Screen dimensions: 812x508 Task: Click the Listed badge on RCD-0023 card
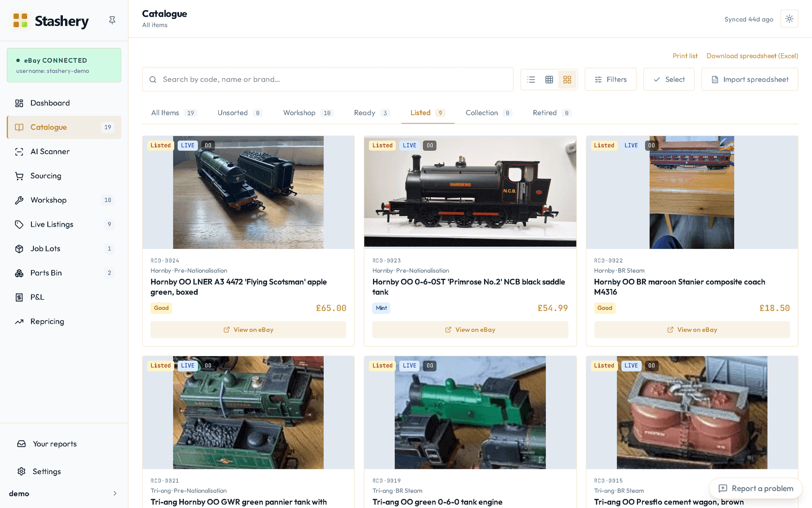click(382, 145)
